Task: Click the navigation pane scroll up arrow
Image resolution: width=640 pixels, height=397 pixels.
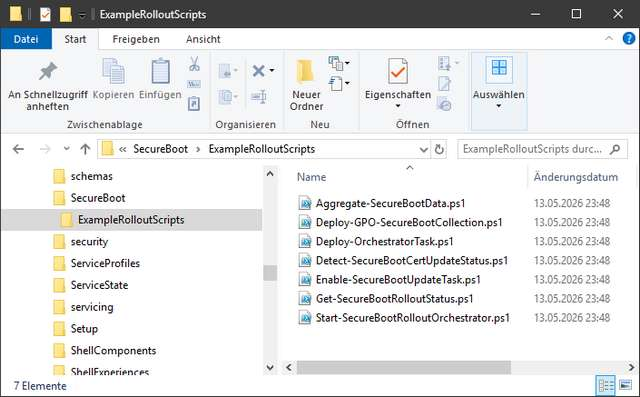Action: pos(270,173)
